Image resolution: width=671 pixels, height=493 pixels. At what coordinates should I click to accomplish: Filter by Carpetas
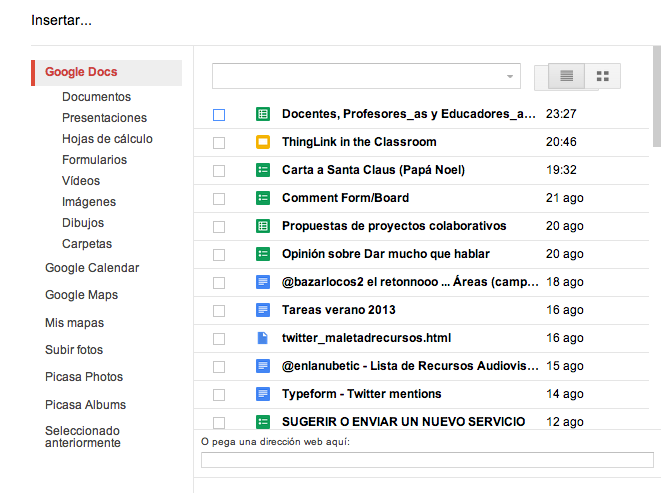(x=87, y=244)
